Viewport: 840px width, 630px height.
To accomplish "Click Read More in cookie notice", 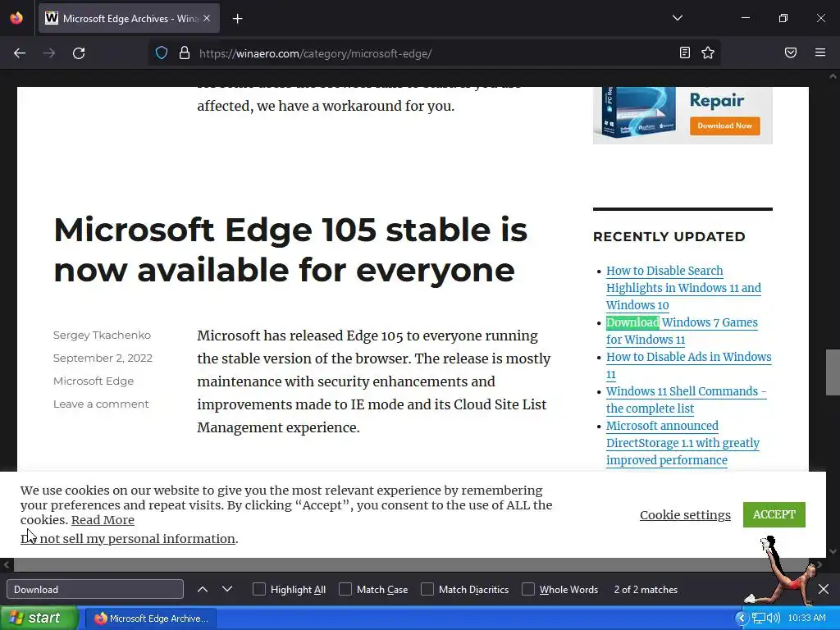I will coord(103,520).
